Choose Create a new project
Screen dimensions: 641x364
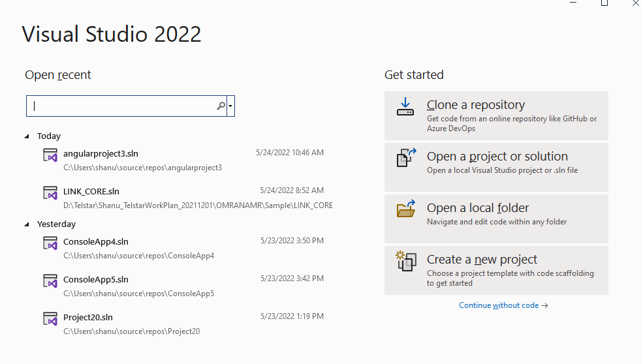pos(496,270)
